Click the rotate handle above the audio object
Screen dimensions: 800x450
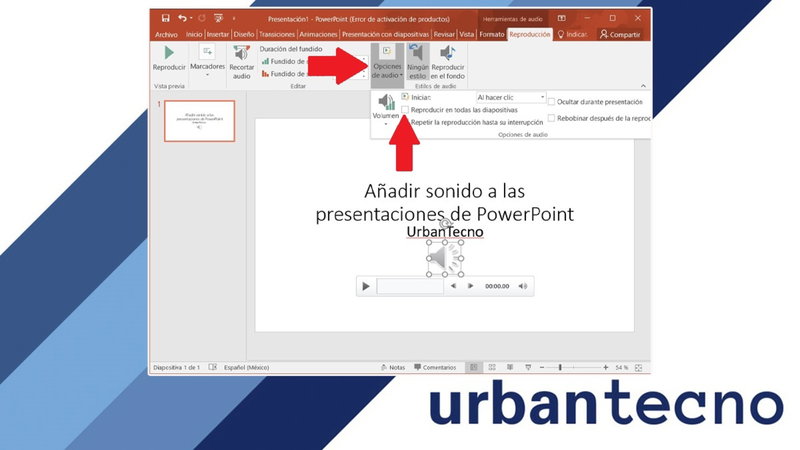[444, 223]
